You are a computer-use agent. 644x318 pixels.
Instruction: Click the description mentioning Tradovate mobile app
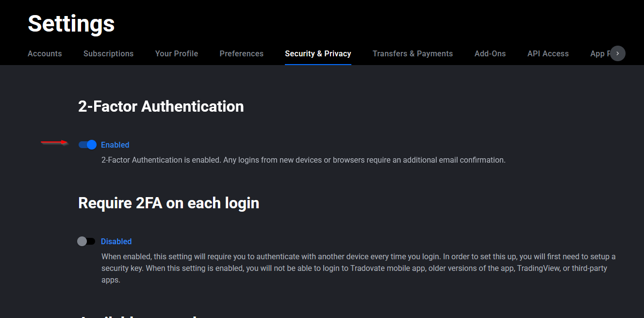(359, 268)
